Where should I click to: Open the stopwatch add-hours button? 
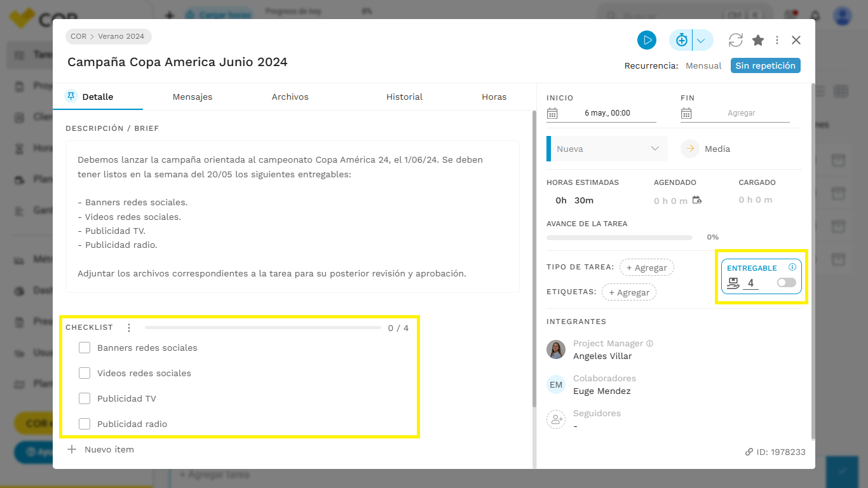[681, 40]
